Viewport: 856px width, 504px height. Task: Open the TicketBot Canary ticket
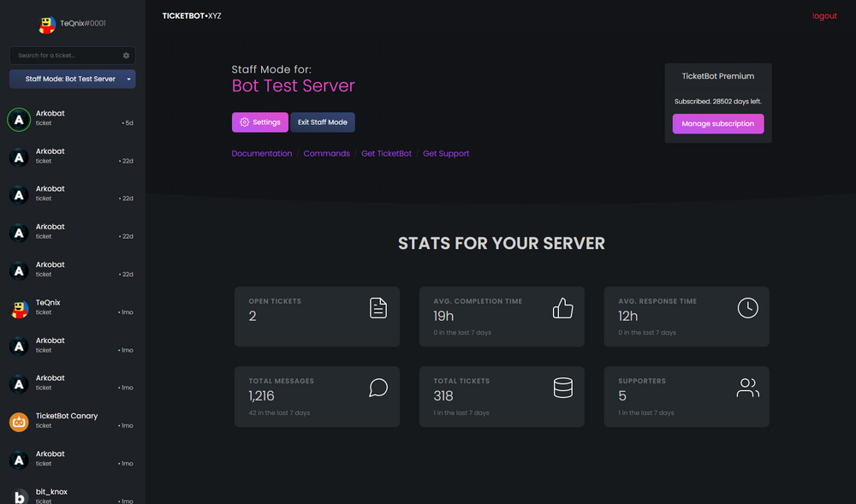coord(73,421)
